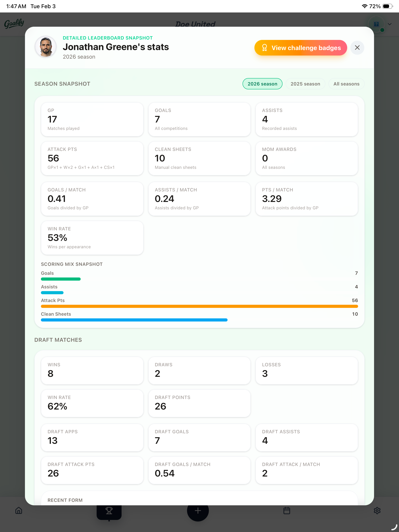The height and width of the screenshot is (532, 399).
Task: Tap Jonathan Greene's profile photo
Action: point(46,47)
